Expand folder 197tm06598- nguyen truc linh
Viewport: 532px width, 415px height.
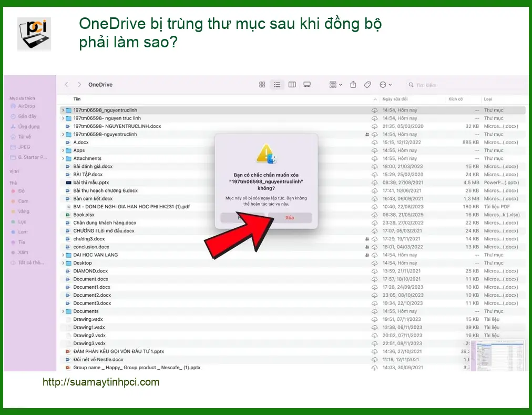pyautogui.click(x=63, y=118)
